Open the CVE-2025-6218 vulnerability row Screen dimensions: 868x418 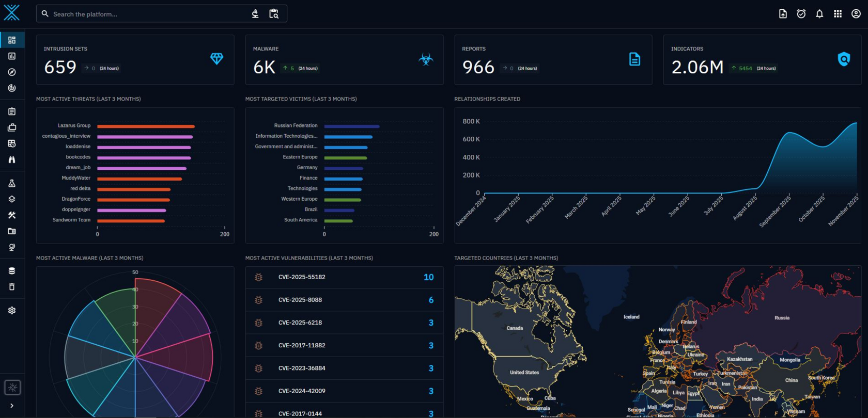coord(344,323)
